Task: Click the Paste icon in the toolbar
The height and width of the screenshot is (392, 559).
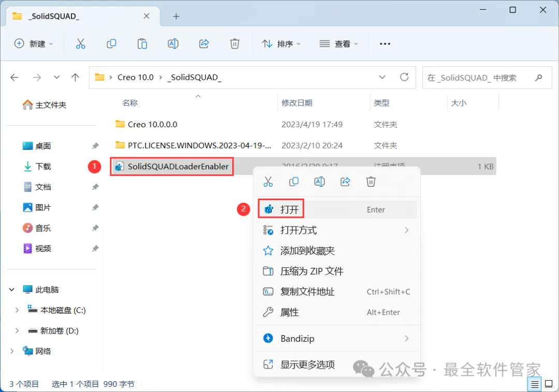Action: [142, 44]
